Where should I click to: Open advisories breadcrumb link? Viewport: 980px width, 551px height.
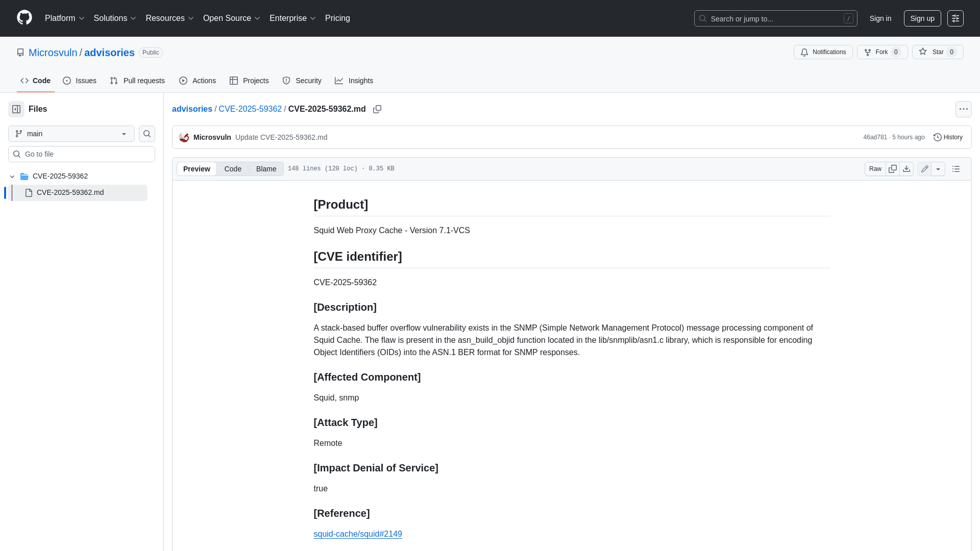pos(192,109)
